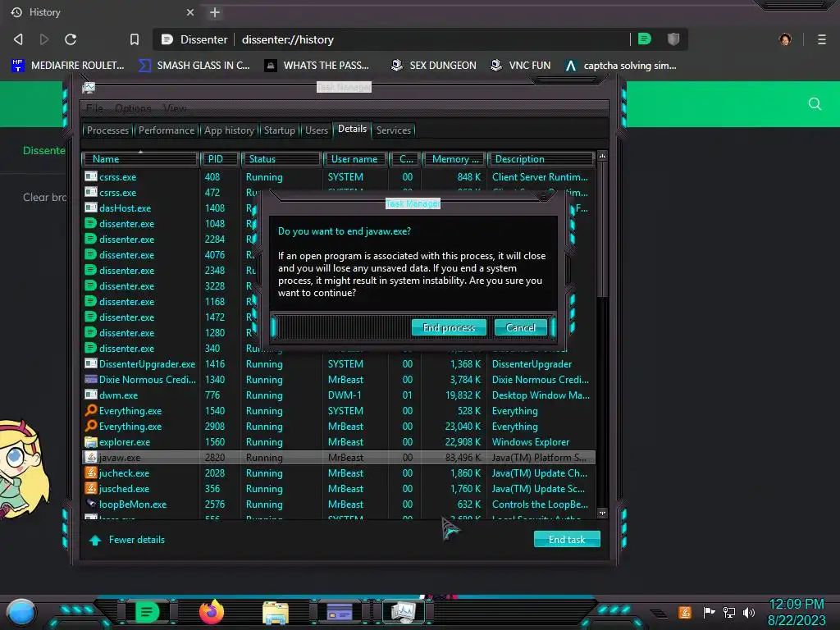The height and width of the screenshot is (630, 840).
Task: Select the Everything.exe icon with PID 1540
Action: (91, 410)
